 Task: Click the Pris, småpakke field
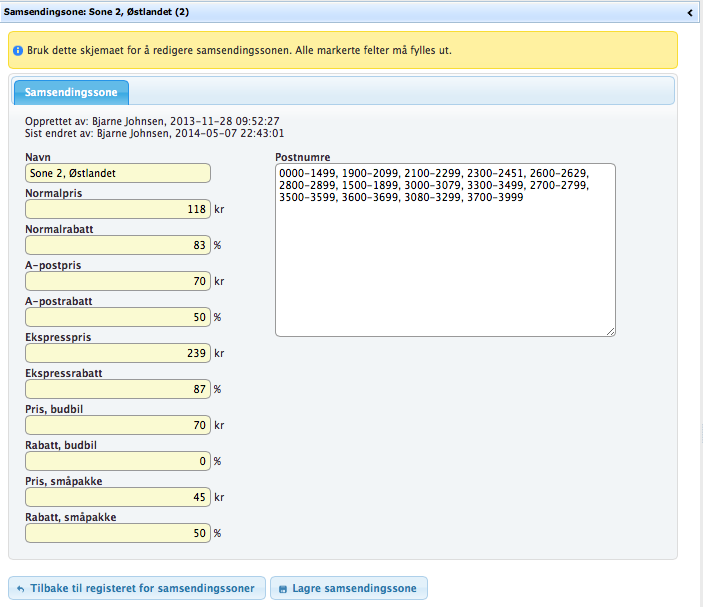pos(118,497)
